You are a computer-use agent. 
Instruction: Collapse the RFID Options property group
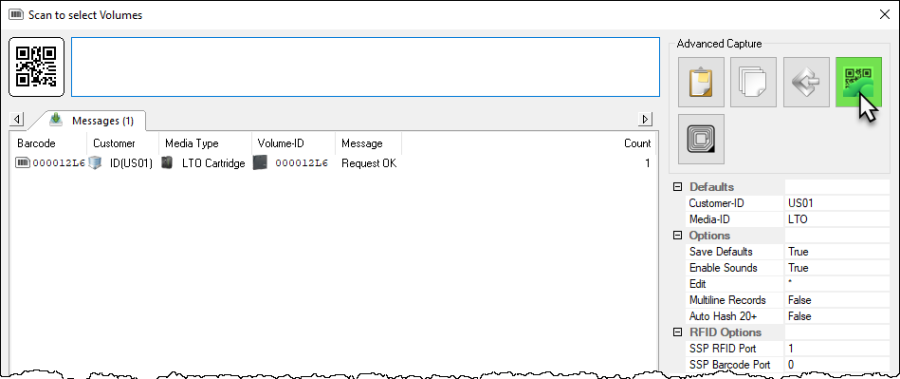click(678, 332)
